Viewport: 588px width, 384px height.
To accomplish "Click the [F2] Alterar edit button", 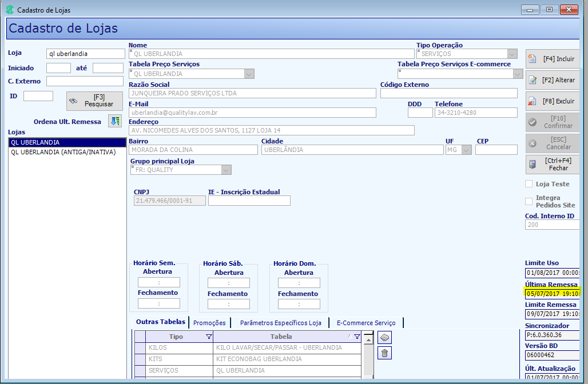I will (553, 80).
